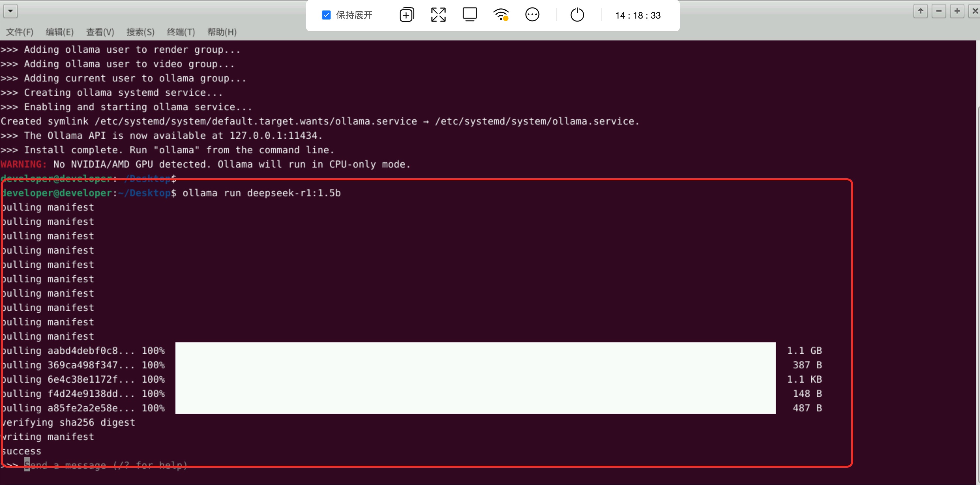Open the 编辑(E) menu
980x485 pixels.
pos(59,32)
